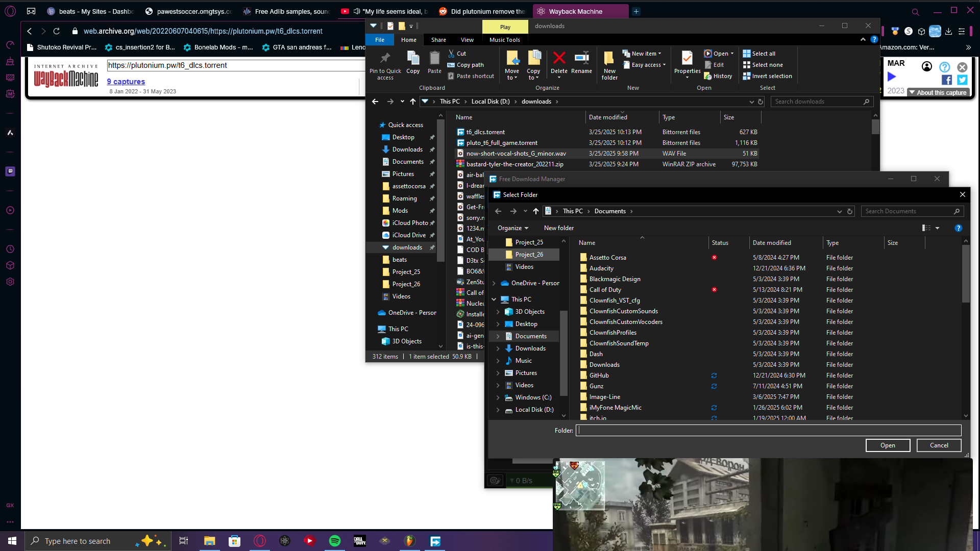Open Spotify from the taskbar
This screenshot has height=551, width=980.
[x=335, y=541]
